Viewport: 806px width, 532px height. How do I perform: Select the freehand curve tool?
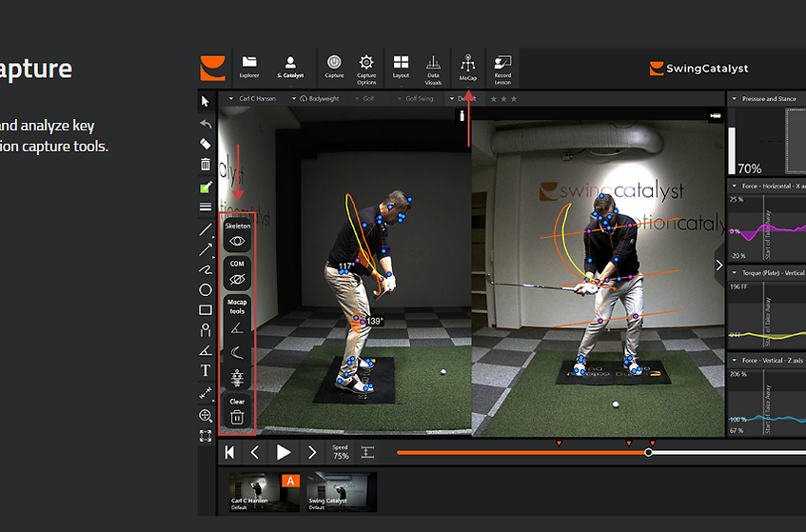[206, 270]
